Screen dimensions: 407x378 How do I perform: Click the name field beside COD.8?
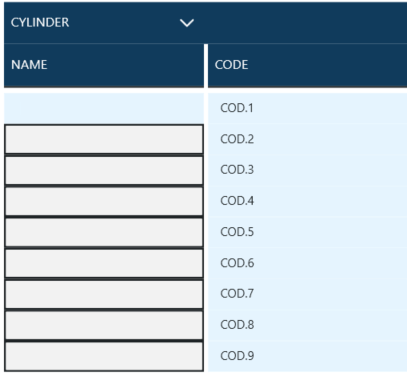pyautogui.click(x=104, y=325)
